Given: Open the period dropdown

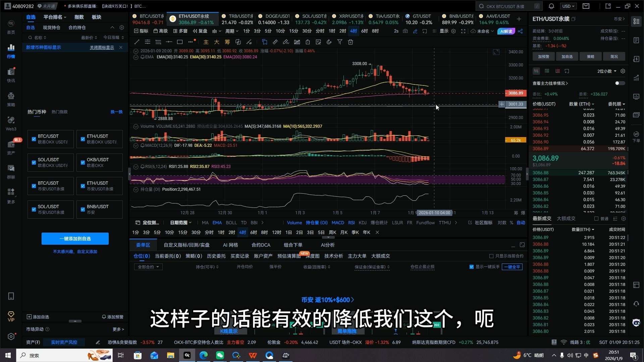Looking at the screenshot, I should point(231,31).
